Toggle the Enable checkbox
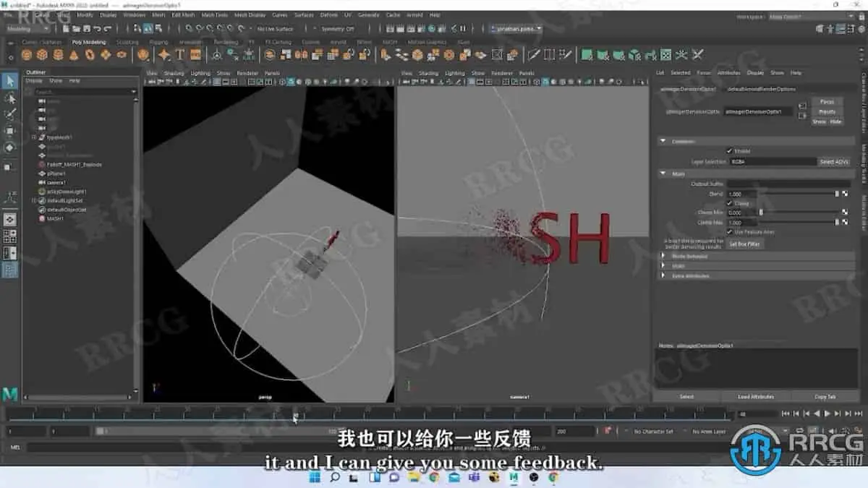This screenshot has height=488, width=868. [x=729, y=150]
